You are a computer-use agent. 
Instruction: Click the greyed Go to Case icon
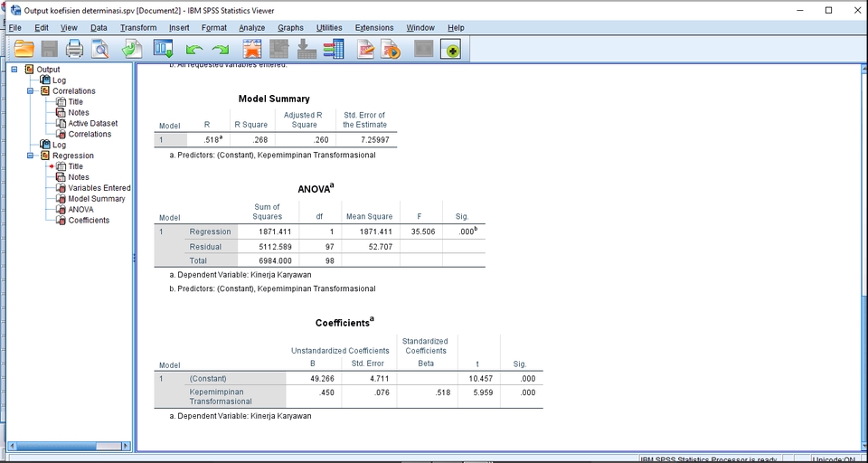pyautogui.click(x=279, y=50)
